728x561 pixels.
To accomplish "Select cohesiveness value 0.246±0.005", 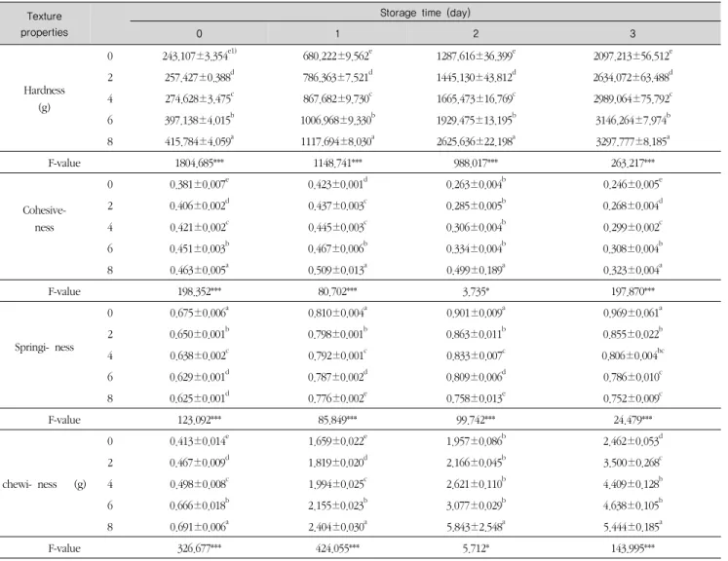I will [632, 184].
